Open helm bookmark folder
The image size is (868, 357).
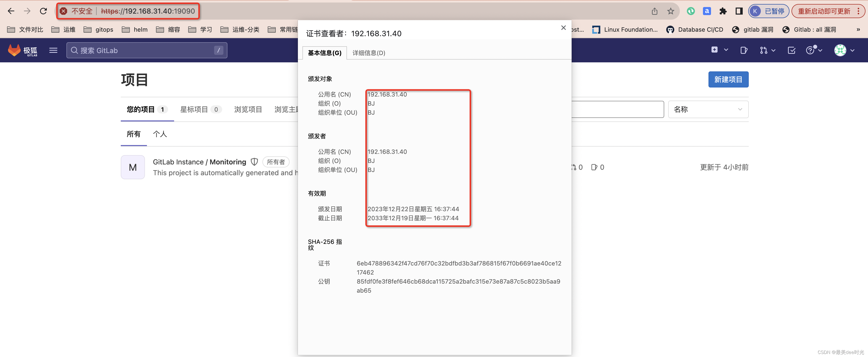tap(135, 30)
